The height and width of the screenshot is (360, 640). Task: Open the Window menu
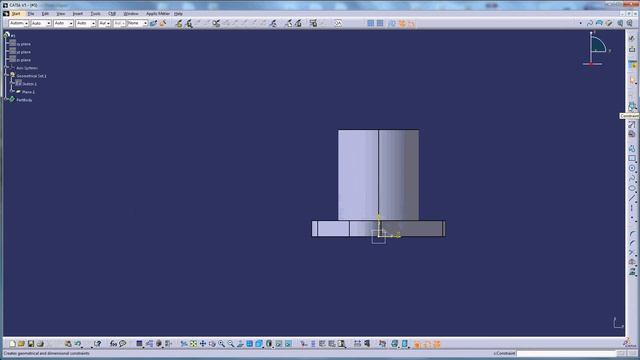(x=131, y=13)
